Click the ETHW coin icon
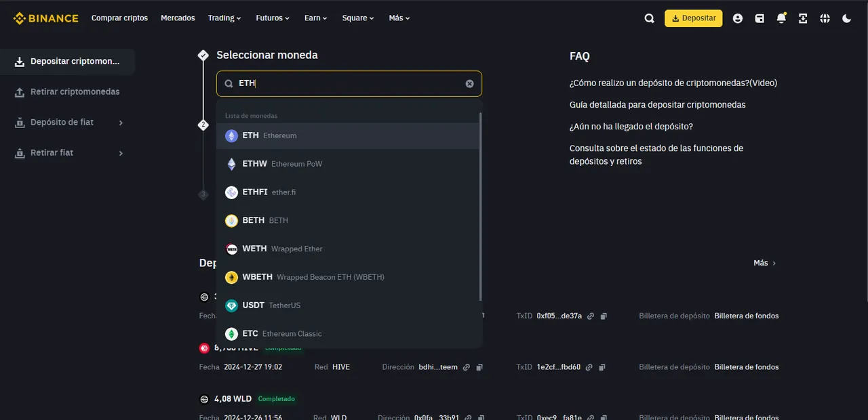The image size is (868, 420). click(231, 164)
